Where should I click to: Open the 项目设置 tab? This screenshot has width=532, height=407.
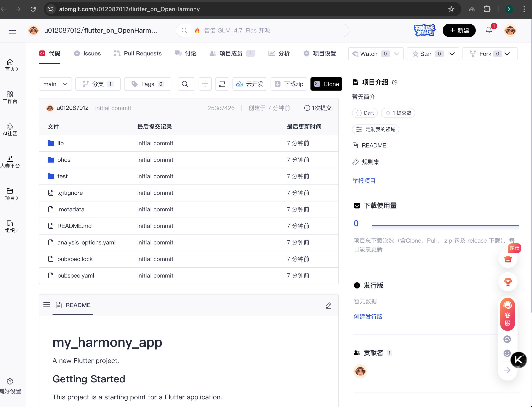coord(320,54)
